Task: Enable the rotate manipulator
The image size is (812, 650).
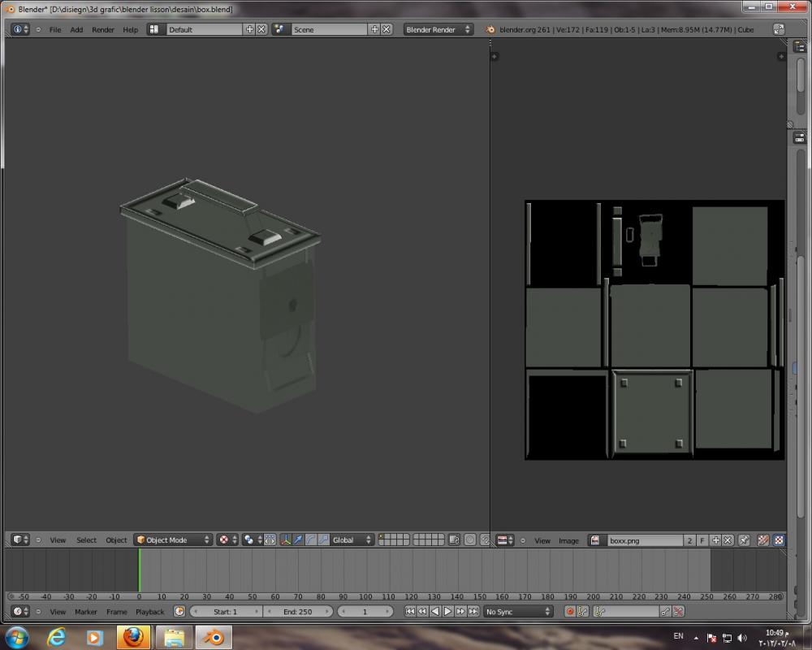Action: [311, 539]
